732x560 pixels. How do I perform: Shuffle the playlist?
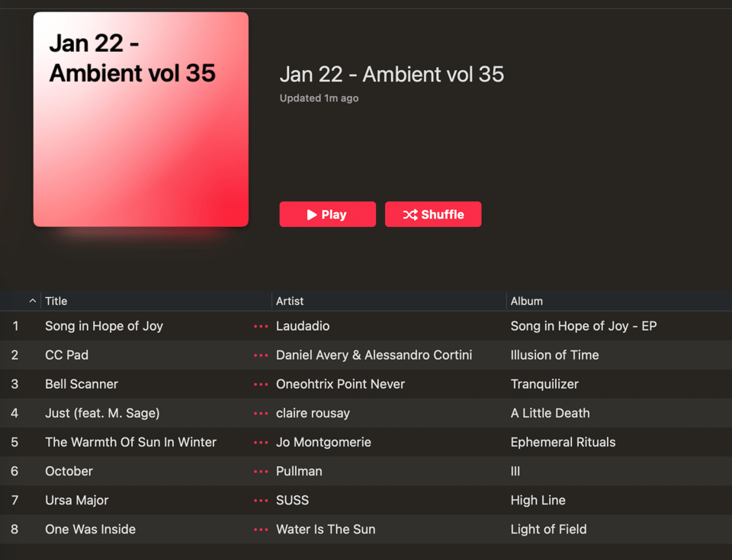[433, 215]
